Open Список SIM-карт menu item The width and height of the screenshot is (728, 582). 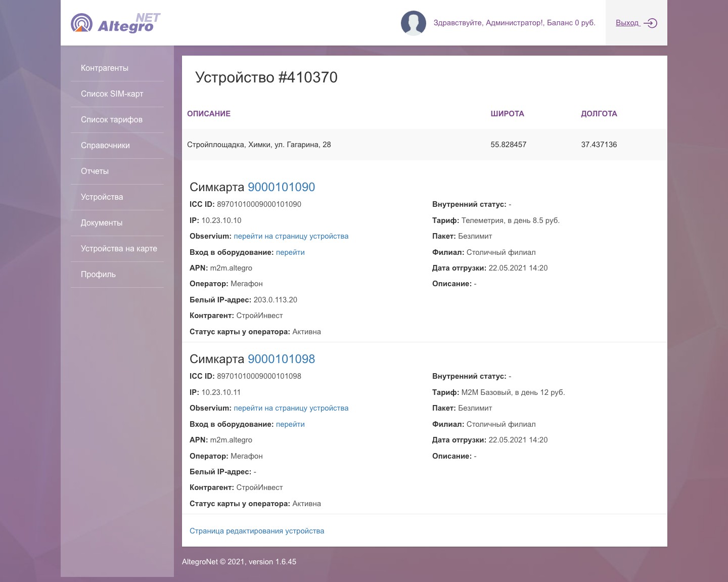(x=112, y=94)
